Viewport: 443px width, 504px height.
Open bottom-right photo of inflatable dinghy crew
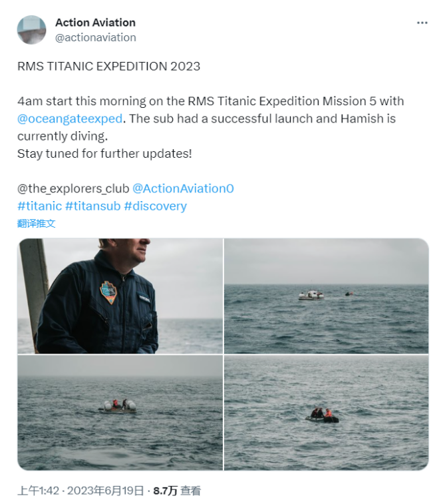tap(326, 413)
